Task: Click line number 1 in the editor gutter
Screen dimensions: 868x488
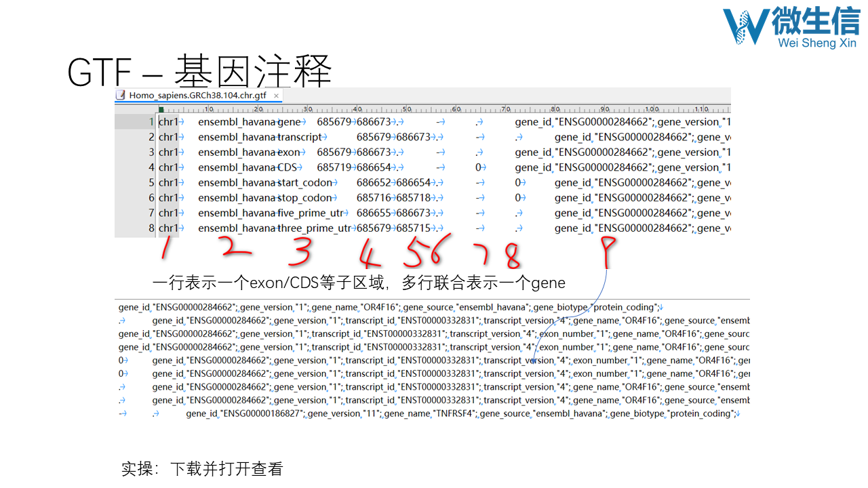Action: pos(151,122)
